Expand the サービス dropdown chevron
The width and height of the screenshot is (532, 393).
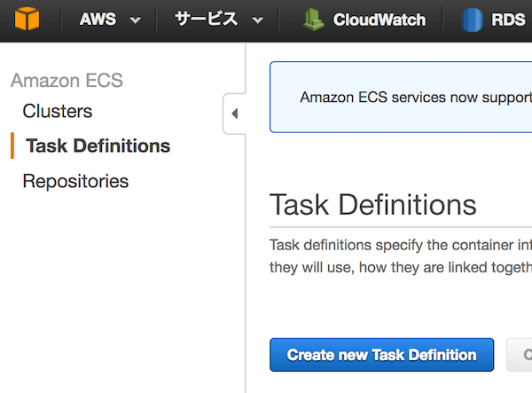(258, 20)
